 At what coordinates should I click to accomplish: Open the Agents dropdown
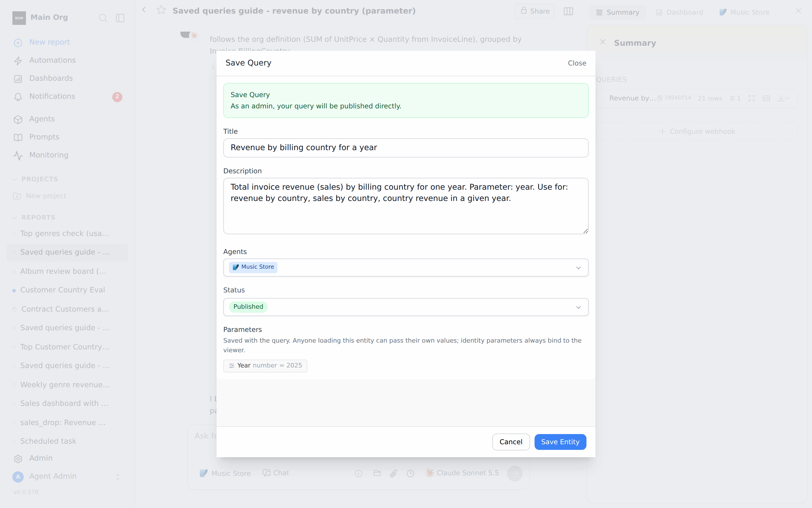coord(406,268)
